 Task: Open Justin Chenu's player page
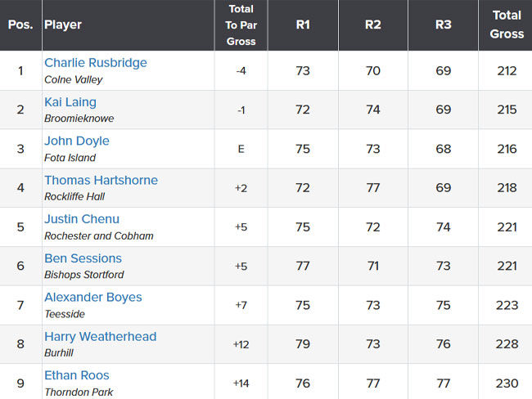[x=82, y=219]
